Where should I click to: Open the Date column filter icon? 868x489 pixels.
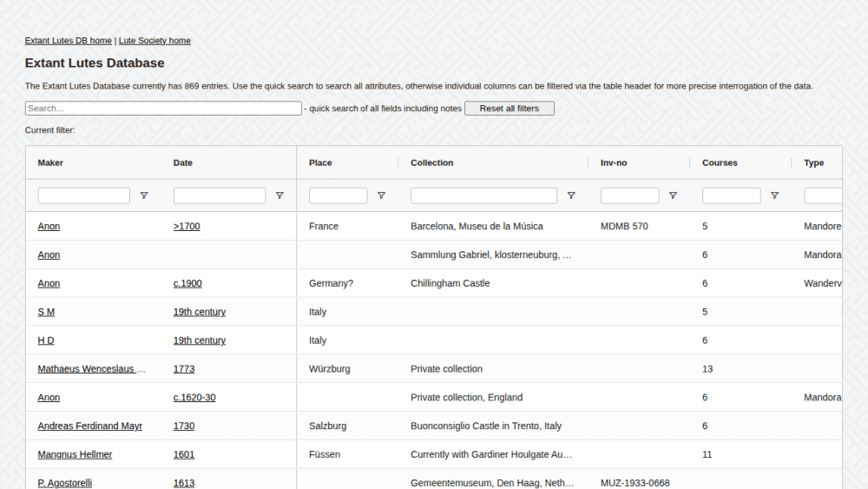(279, 195)
